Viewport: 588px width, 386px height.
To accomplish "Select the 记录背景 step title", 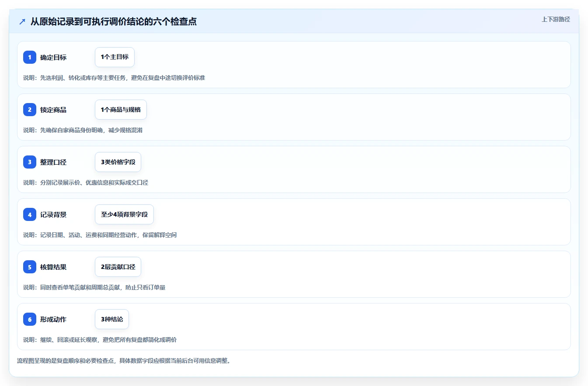I will pyautogui.click(x=53, y=214).
